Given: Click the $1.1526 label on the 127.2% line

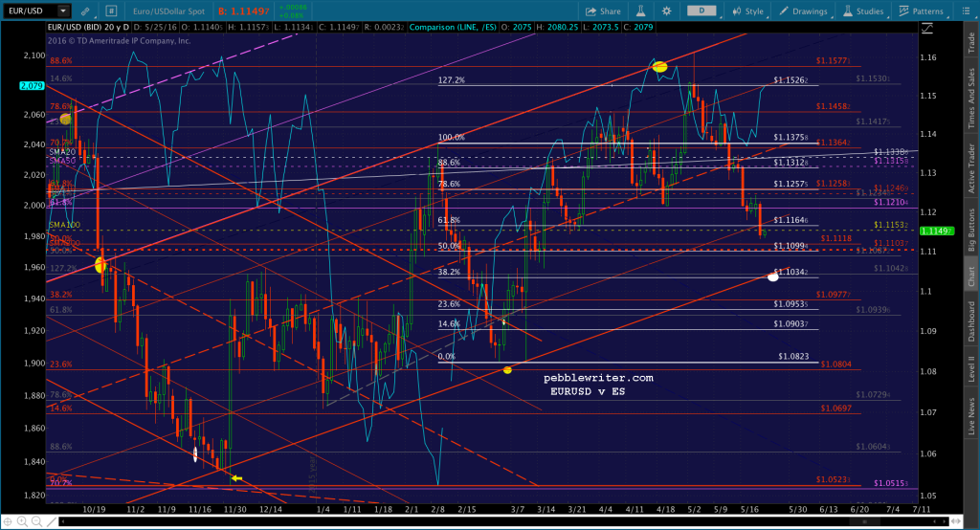Looking at the screenshot, I should [x=791, y=80].
